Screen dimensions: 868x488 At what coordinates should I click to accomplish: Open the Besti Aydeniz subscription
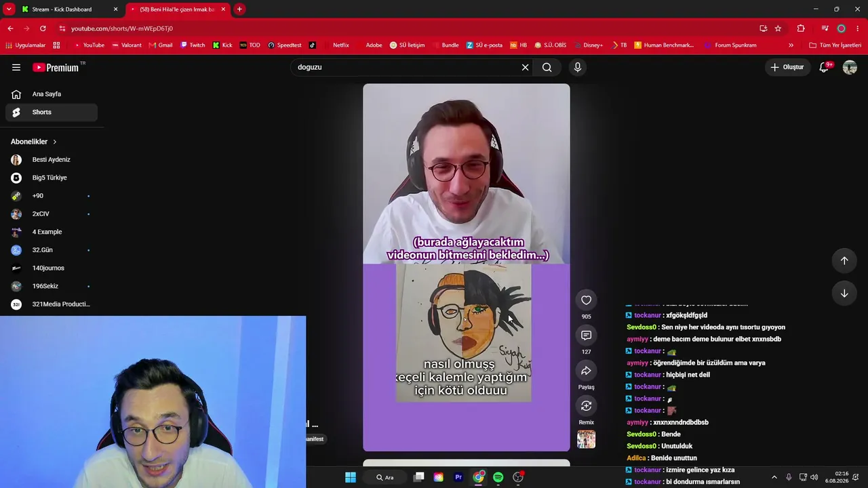52,160
